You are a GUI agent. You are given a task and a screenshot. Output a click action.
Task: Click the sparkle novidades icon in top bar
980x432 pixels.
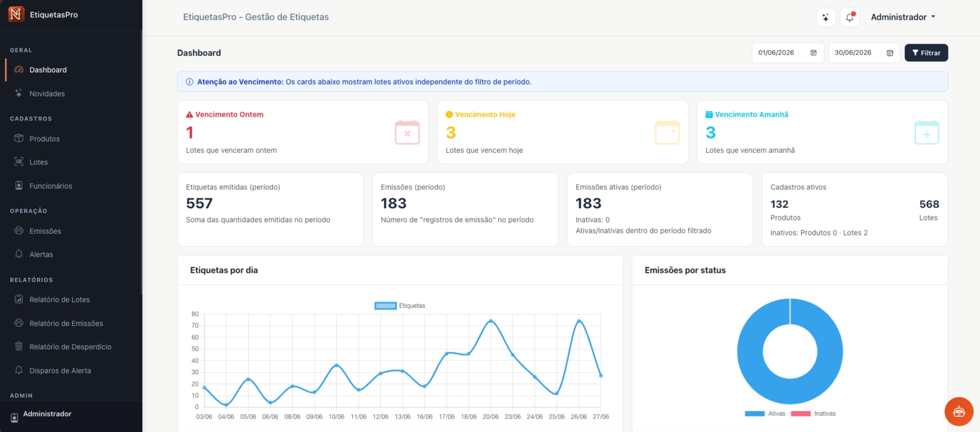826,17
